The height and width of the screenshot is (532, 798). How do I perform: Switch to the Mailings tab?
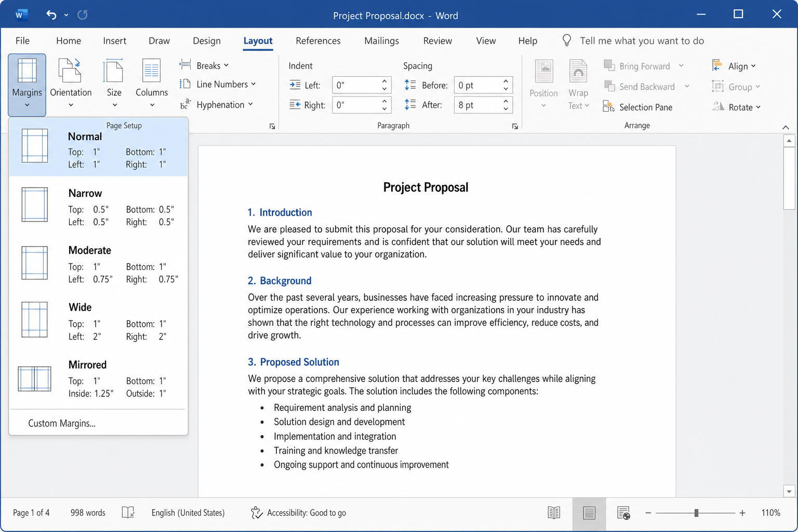(x=381, y=41)
